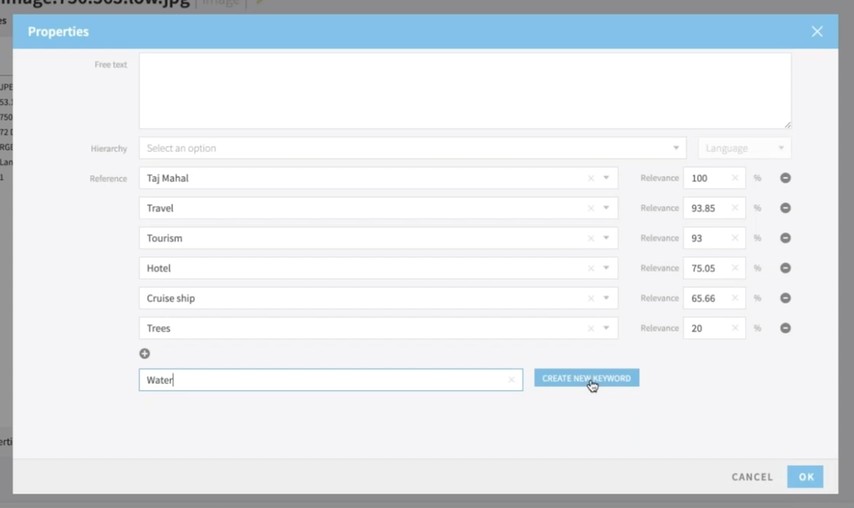
Task: Clear the relevance value 93.85
Action: tap(735, 208)
